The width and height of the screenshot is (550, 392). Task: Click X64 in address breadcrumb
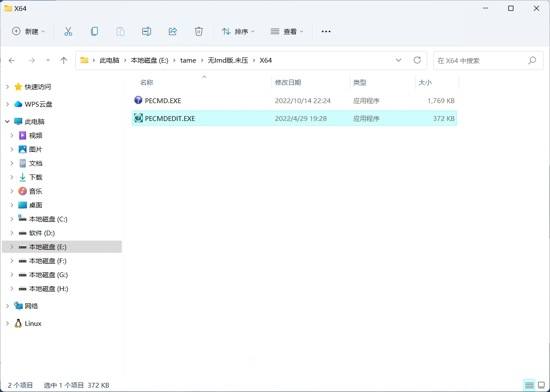click(x=266, y=60)
